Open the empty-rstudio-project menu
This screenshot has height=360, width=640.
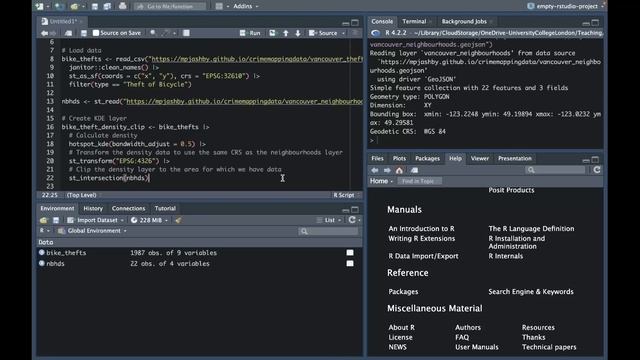point(565,6)
